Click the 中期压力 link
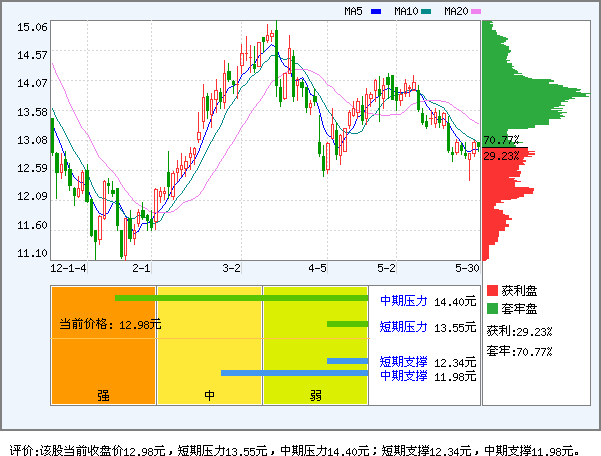 pyautogui.click(x=404, y=301)
